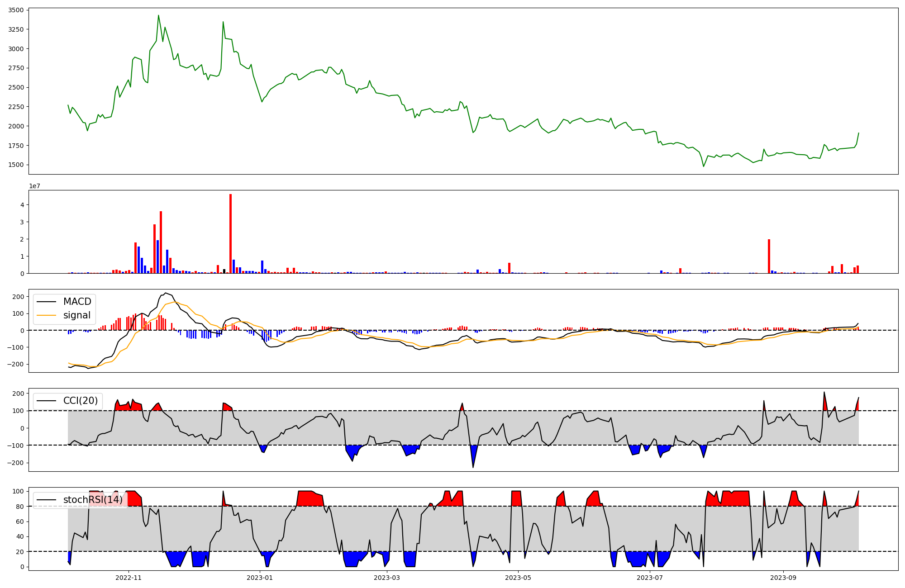This screenshot has height=588, width=905.
Task: Click the highest peak of green price line
Action: click(158, 16)
